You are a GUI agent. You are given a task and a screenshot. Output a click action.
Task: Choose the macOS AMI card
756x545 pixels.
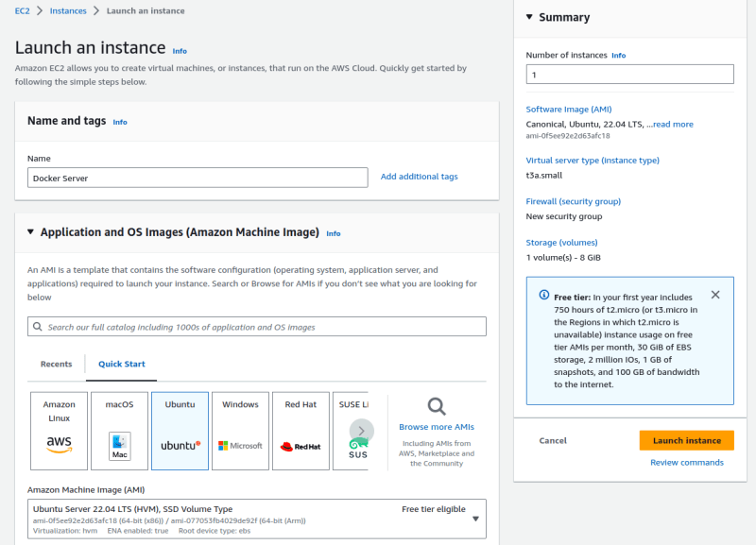tap(120, 431)
